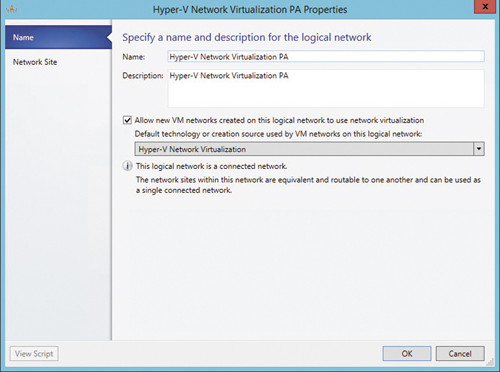500x372 pixels.
Task: Click the Cancel button
Action: coord(460,354)
